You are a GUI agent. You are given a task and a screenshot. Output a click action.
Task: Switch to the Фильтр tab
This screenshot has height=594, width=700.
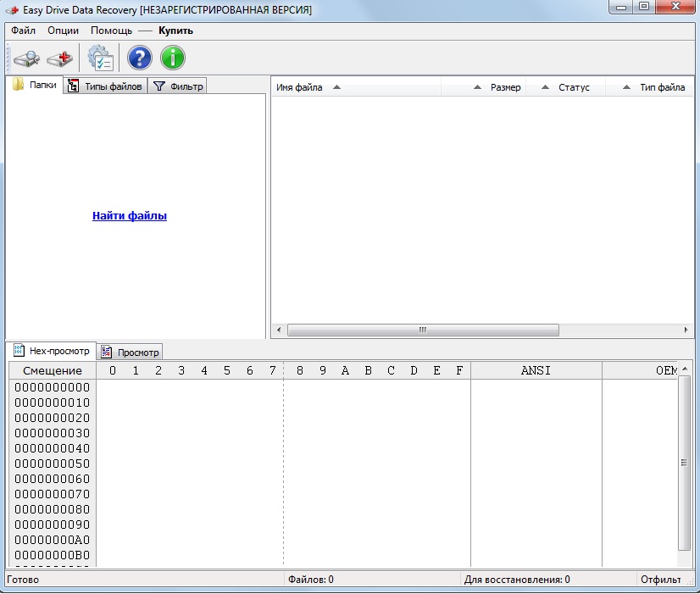(177, 86)
